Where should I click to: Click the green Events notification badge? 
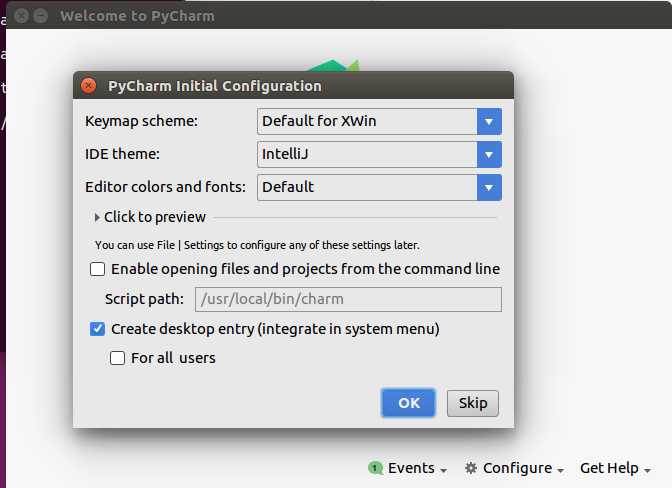coord(375,468)
